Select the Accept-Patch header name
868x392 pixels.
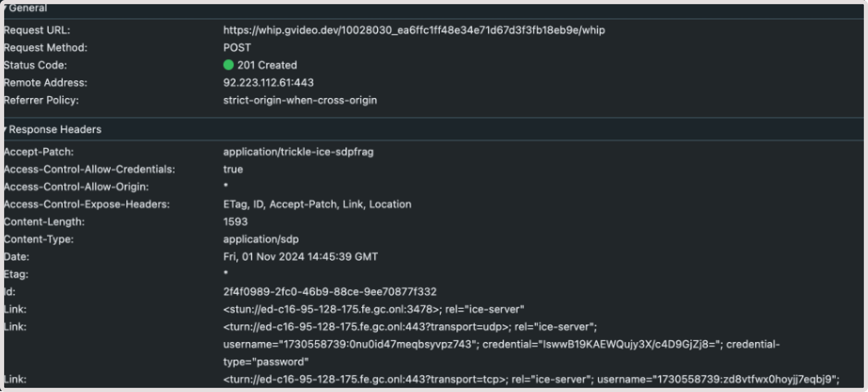pyautogui.click(x=39, y=152)
